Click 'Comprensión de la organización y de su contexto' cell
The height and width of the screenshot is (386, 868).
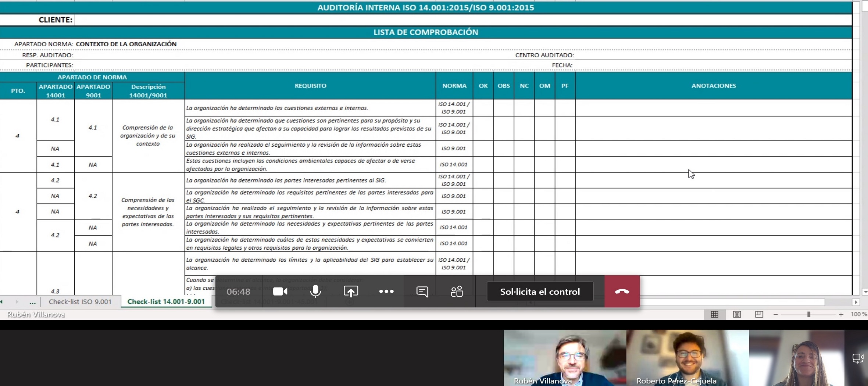pos(148,136)
